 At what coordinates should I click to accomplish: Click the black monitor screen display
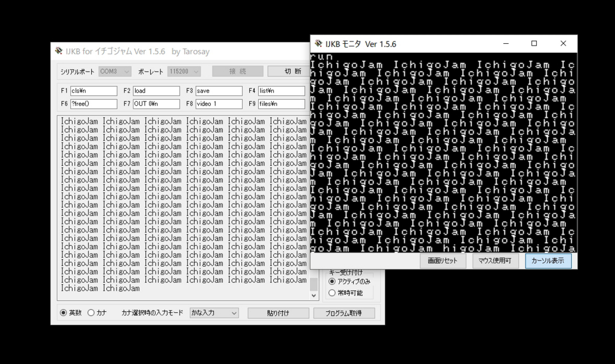444,153
